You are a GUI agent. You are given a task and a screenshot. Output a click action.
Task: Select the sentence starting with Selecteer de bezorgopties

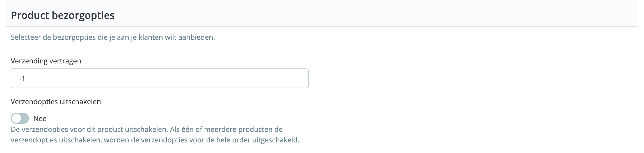coord(113,37)
